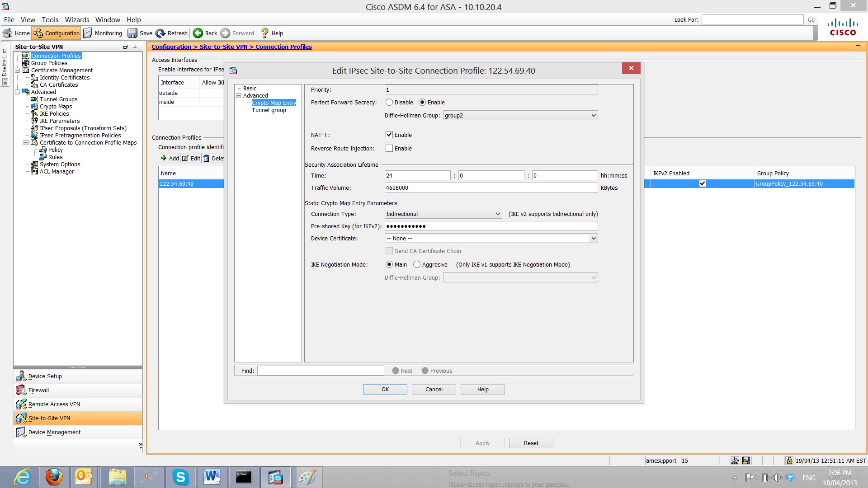Select Tunnel group in dialog tree
Screen dimensions: 868x488
pyautogui.click(x=269, y=110)
